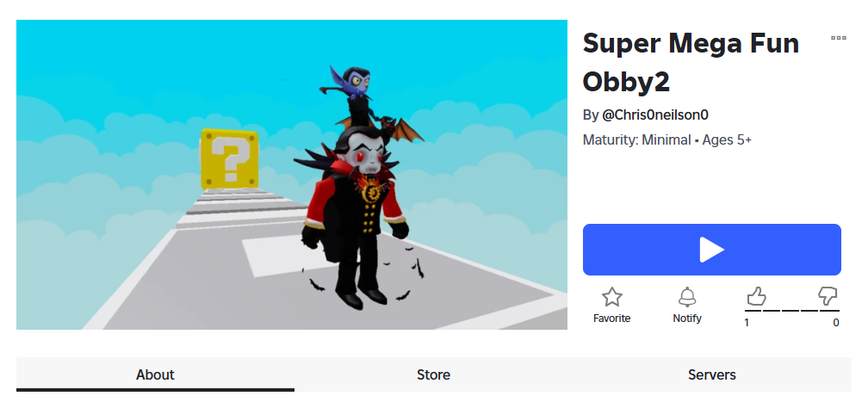Viewport: 868px width, 396px height.
Task: Switch to the Servers tab
Action: tap(712, 374)
